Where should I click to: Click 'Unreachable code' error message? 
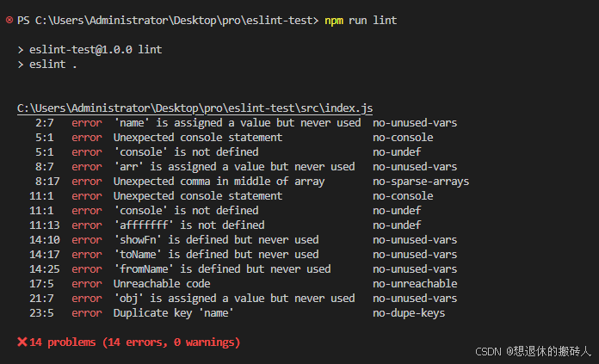point(162,284)
